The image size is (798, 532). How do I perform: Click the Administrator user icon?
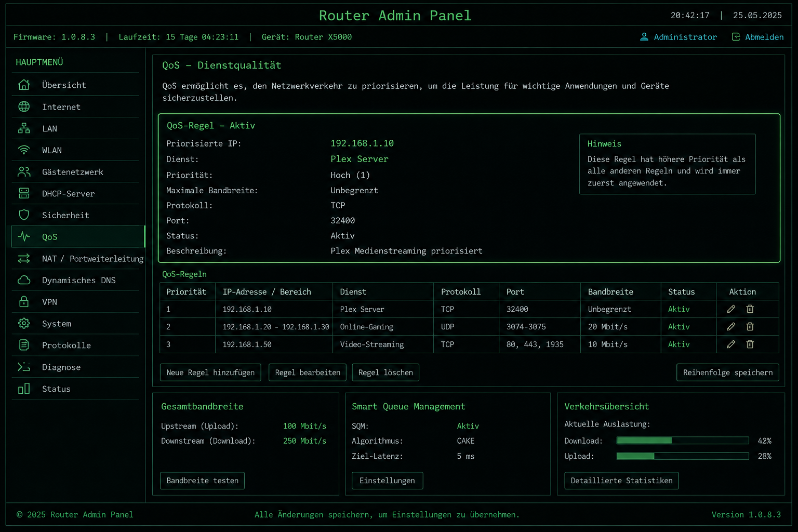[644, 37]
